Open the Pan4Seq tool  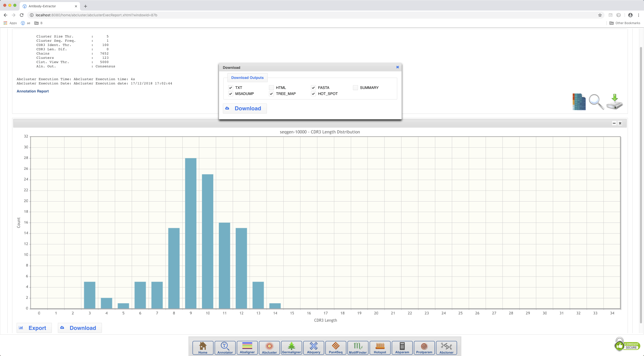(336, 348)
